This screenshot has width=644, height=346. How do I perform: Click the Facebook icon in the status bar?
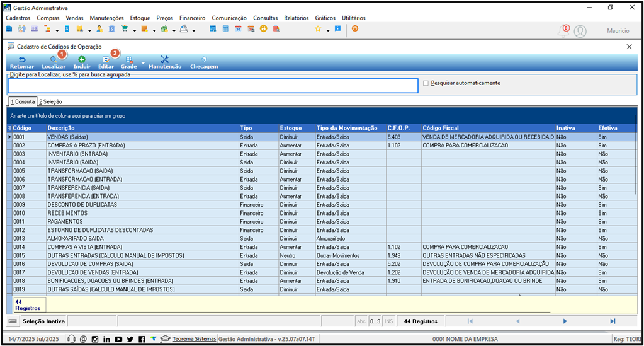[x=142, y=339]
